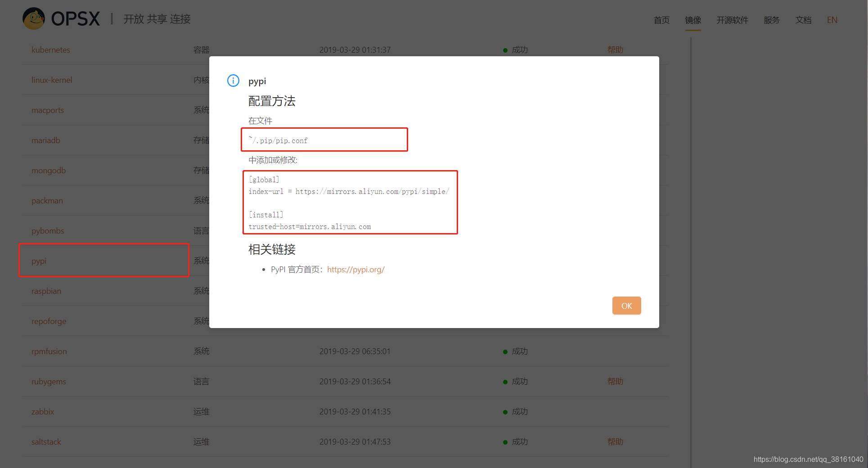The width and height of the screenshot is (868, 468).
Task: Select the mongodb mirror row
Action: 49,170
